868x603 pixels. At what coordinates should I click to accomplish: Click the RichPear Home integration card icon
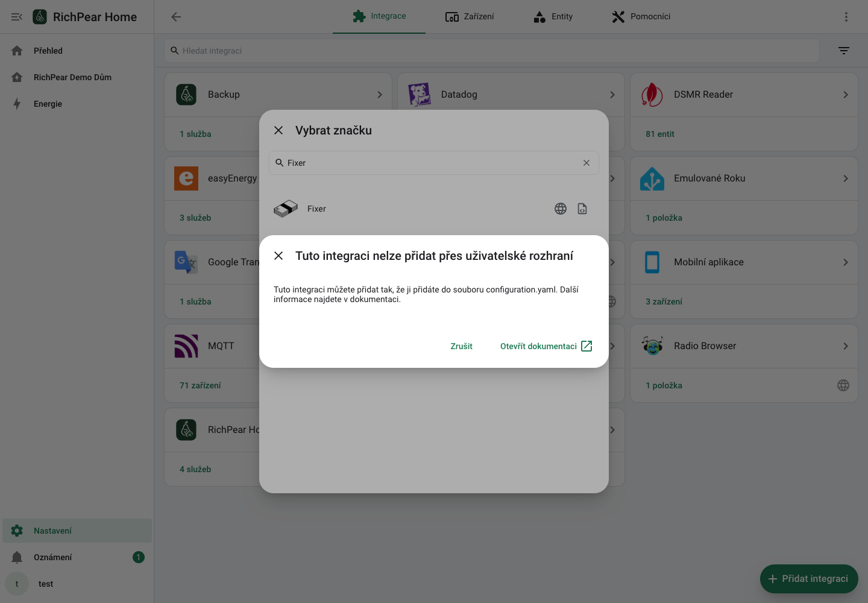click(186, 430)
